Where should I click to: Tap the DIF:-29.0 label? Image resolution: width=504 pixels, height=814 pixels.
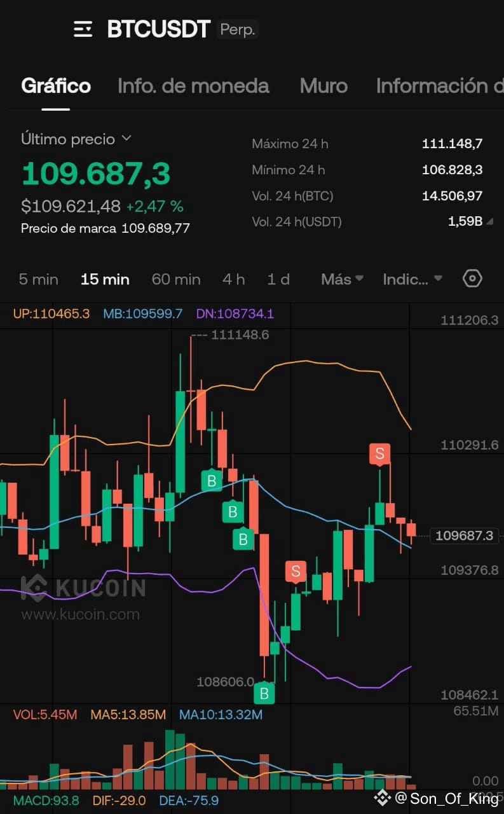[119, 801]
